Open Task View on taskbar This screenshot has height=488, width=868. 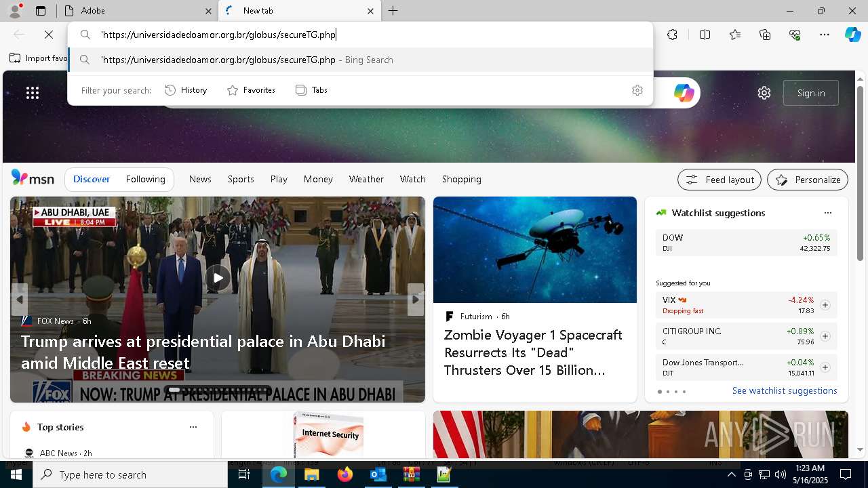(x=244, y=474)
